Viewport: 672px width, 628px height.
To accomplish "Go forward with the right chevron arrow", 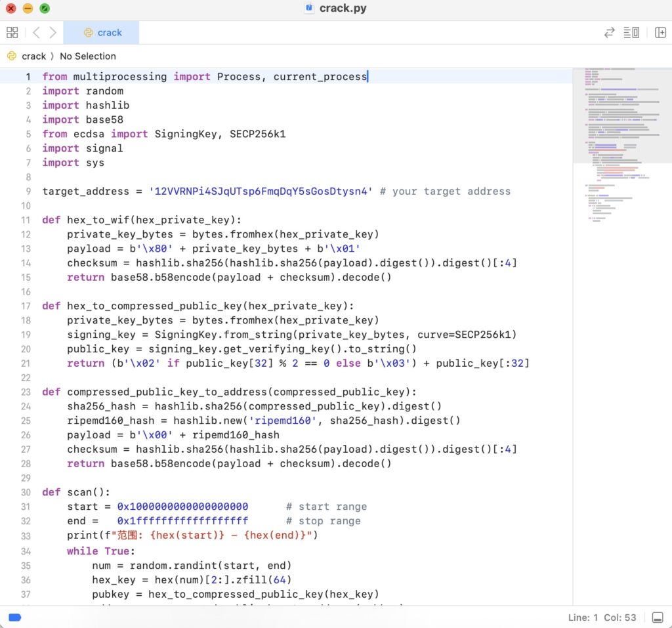I will 52,33.
